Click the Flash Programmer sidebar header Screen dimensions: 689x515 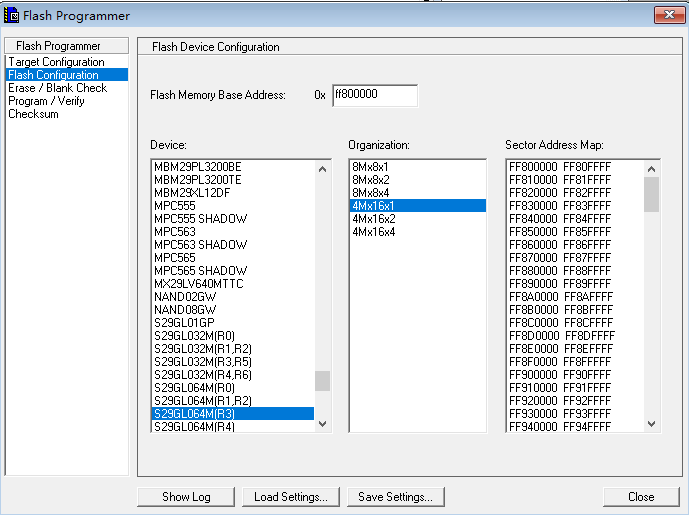click(66, 46)
